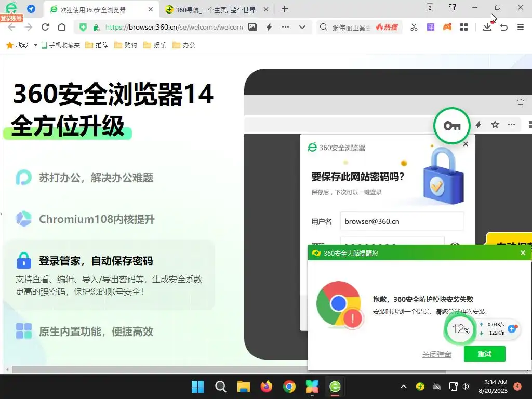Screen dimensions: 532x399
Task: Open the skin shirt icon in title bar
Action: click(453, 7)
